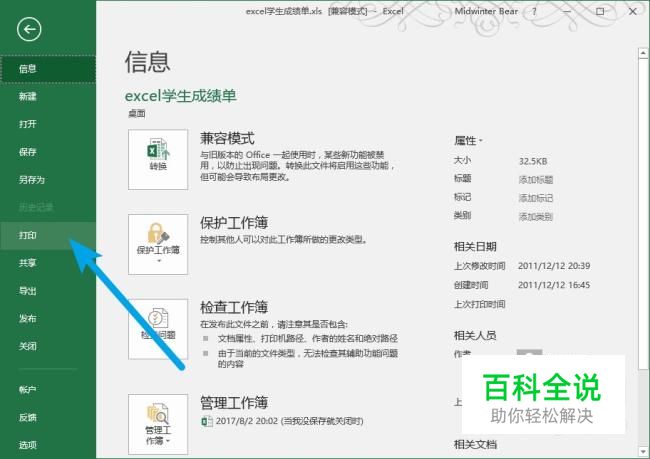Viewport: 650px width, 459px height.
Task: Open the 打开 menu item
Action: click(48, 124)
